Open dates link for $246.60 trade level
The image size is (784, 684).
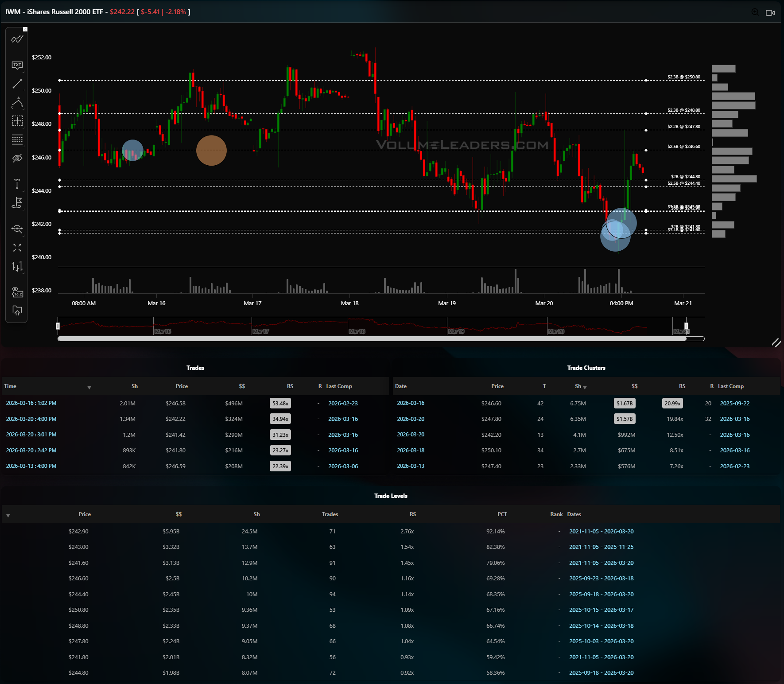(x=601, y=579)
